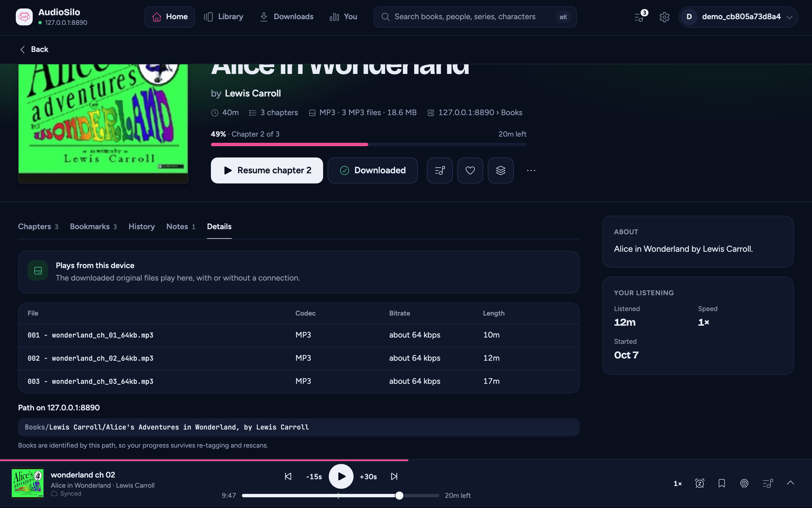Open author Lewis Carroll link
This screenshot has height=508, width=812.
pyautogui.click(x=253, y=93)
